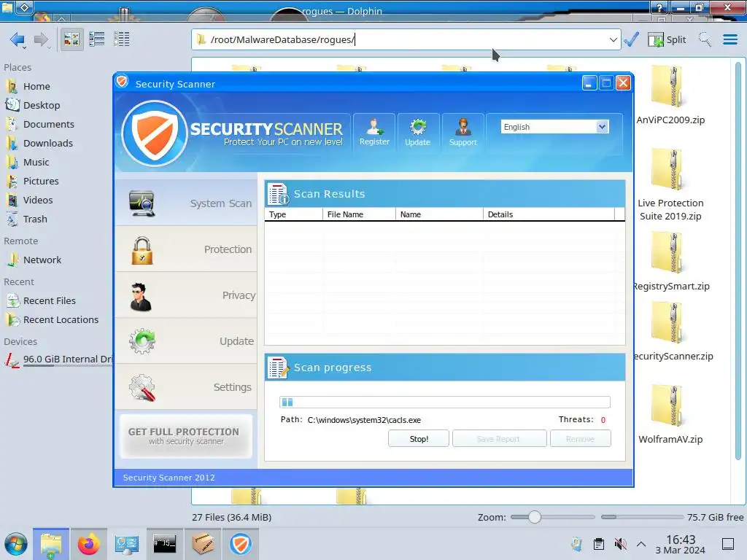This screenshot has height=560, width=747.
Task: Sort scan results by Type column
Action: coord(293,214)
